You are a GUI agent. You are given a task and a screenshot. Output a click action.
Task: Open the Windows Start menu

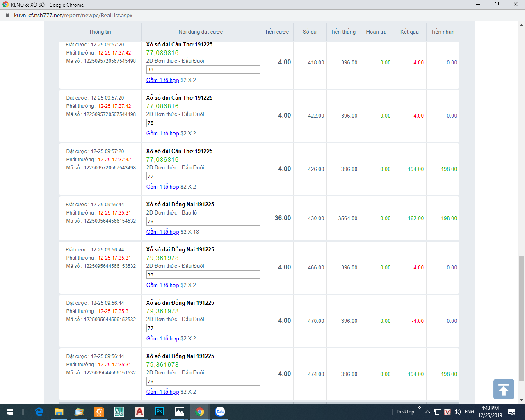pos(10,412)
